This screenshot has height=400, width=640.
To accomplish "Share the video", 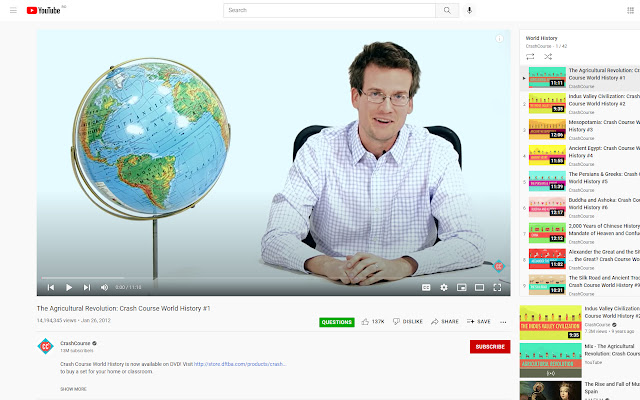I will (x=445, y=322).
